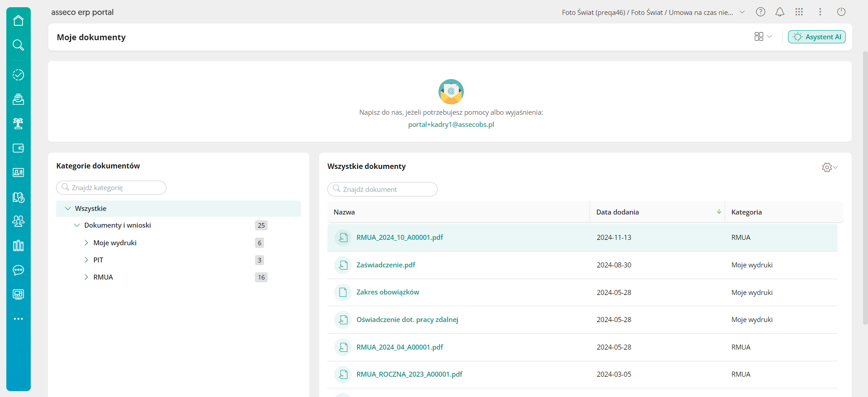Open the sidebar dashboard monitor icon
Viewport: 868px width, 397px height.
pyautogui.click(x=19, y=294)
